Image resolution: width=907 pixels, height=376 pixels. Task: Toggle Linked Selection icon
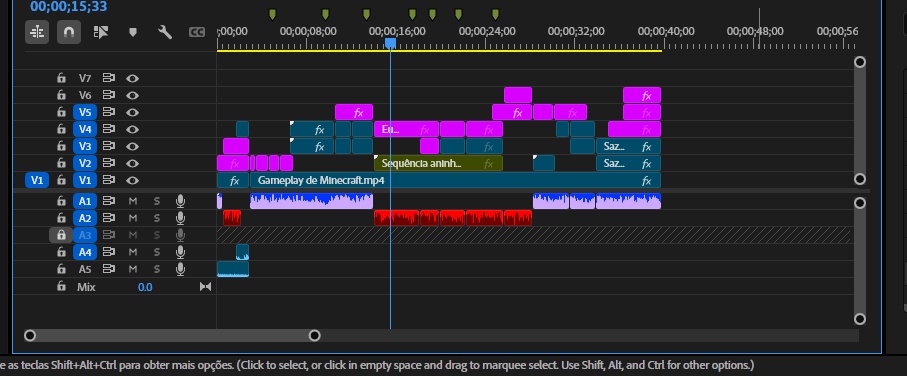[x=101, y=32]
